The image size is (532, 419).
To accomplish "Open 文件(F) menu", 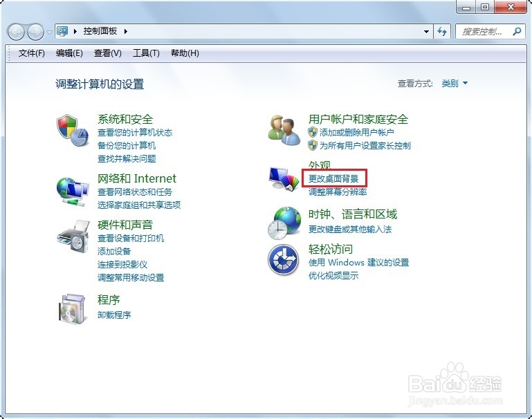I will pyautogui.click(x=31, y=53).
